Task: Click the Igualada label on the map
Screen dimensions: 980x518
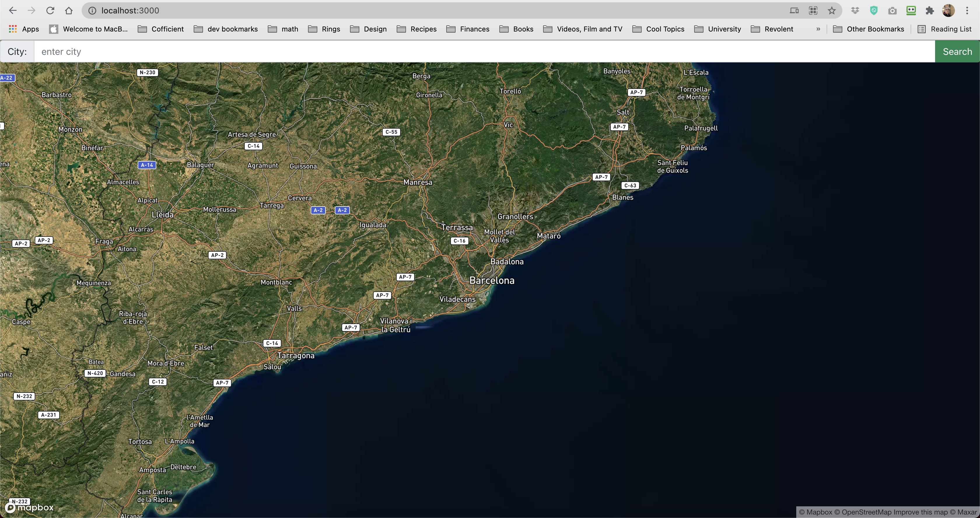Action: (x=373, y=225)
